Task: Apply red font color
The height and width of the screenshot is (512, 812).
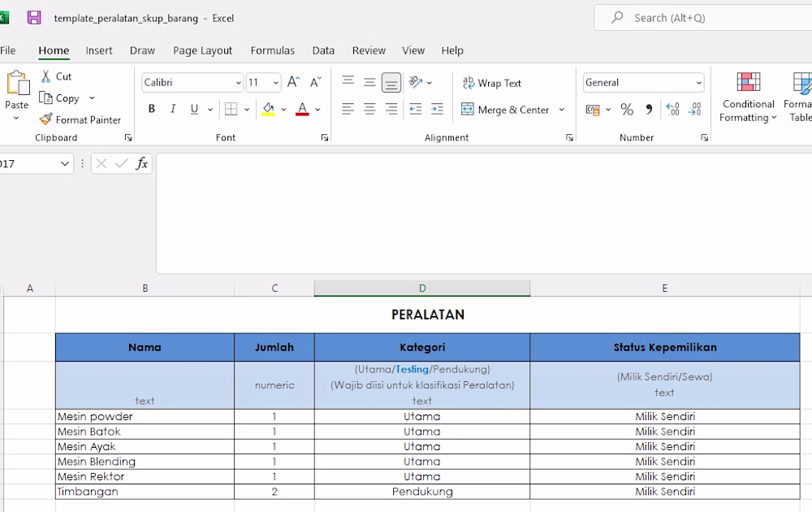Action: tap(302, 109)
